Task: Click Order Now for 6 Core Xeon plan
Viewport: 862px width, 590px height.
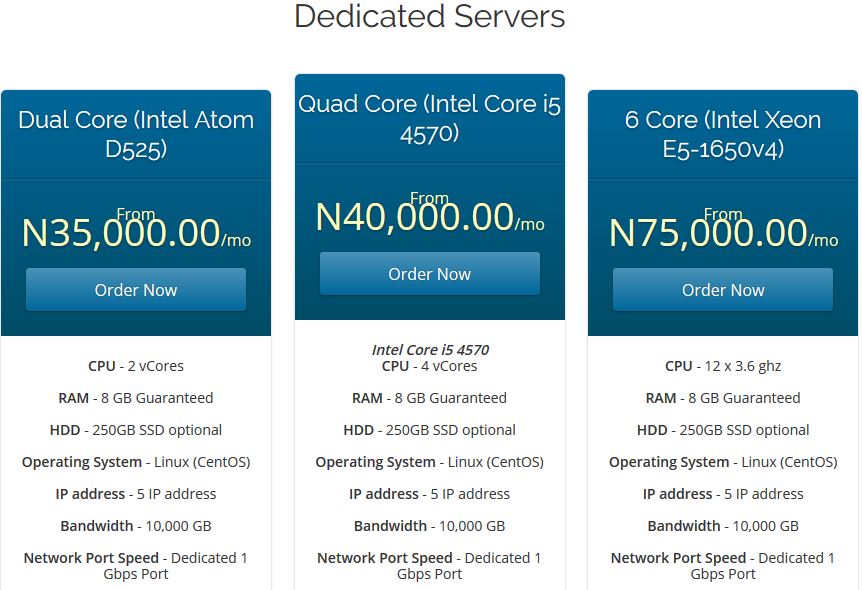Action: (723, 290)
